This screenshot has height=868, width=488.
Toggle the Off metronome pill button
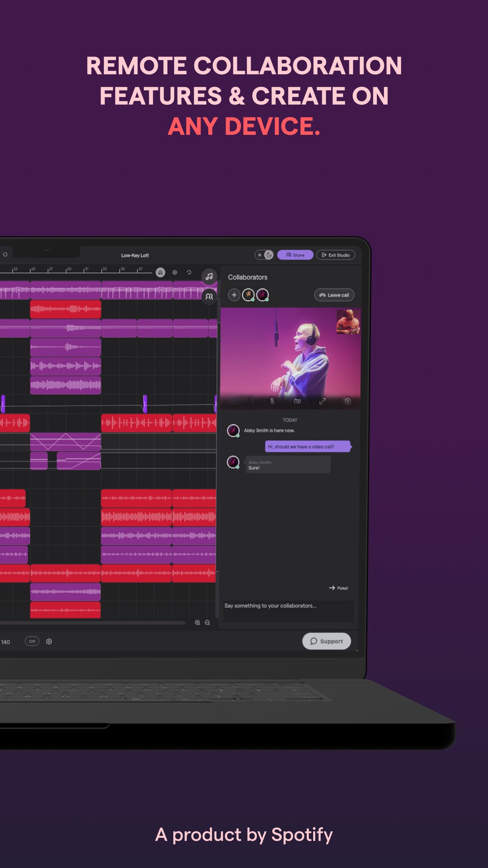32,642
